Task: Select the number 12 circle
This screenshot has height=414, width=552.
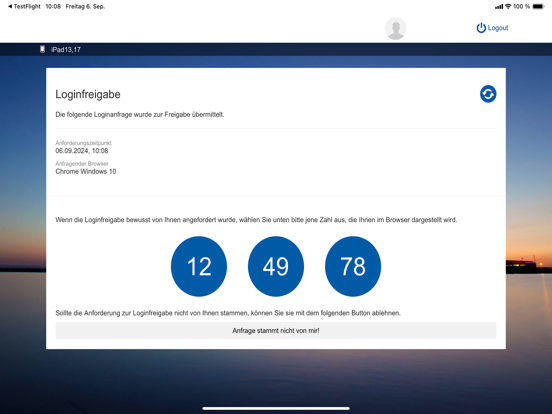Action: pos(199,266)
